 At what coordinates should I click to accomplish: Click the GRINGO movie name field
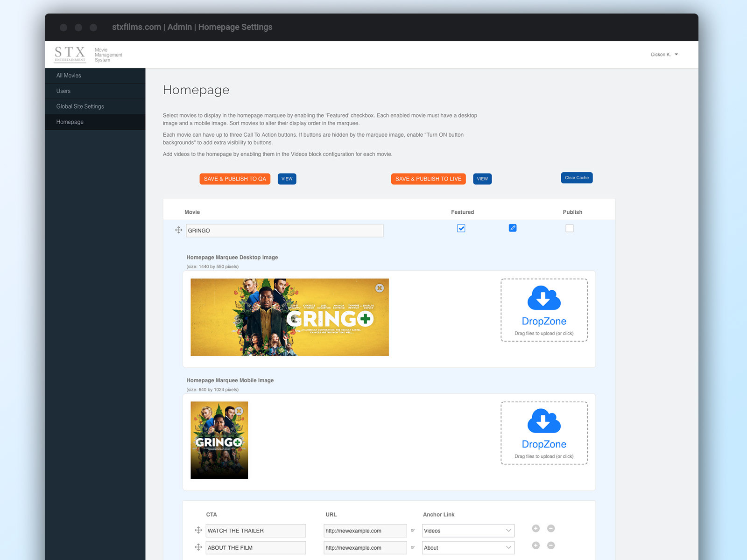(x=285, y=231)
